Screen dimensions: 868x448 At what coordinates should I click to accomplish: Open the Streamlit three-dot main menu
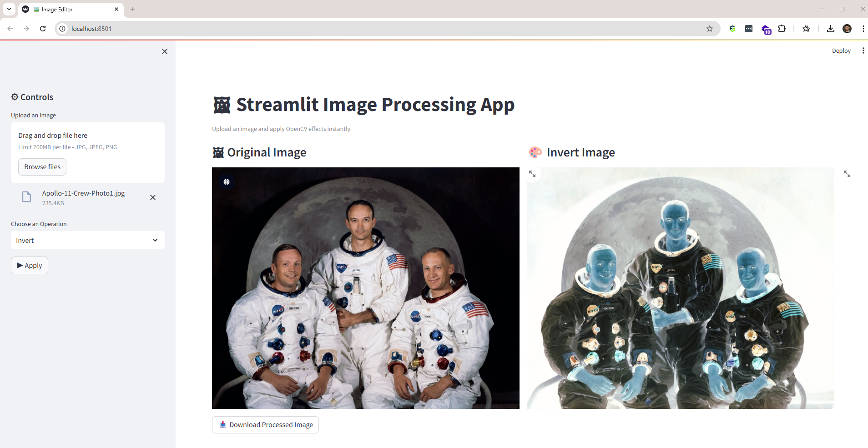pos(863,51)
